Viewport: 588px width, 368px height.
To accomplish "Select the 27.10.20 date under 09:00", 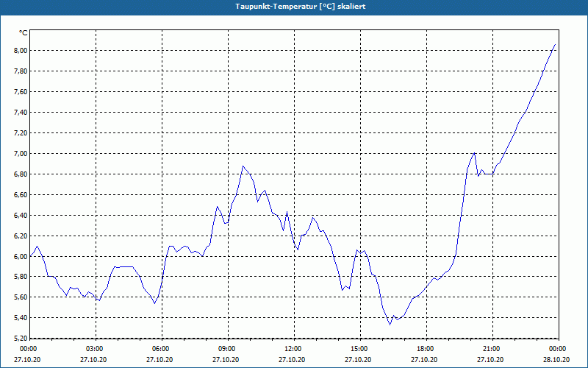I will pos(226,359).
